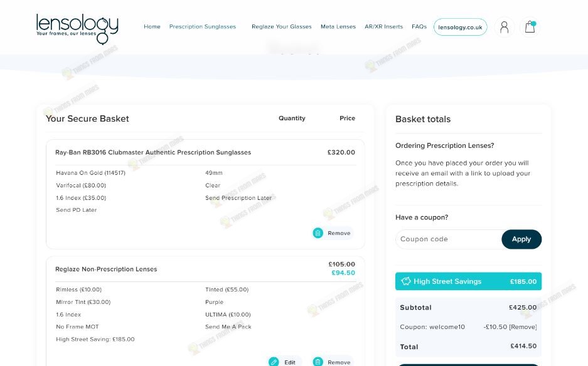Click Total £414.50 amount
The width and height of the screenshot is (588, 366).
click(523, 346)
